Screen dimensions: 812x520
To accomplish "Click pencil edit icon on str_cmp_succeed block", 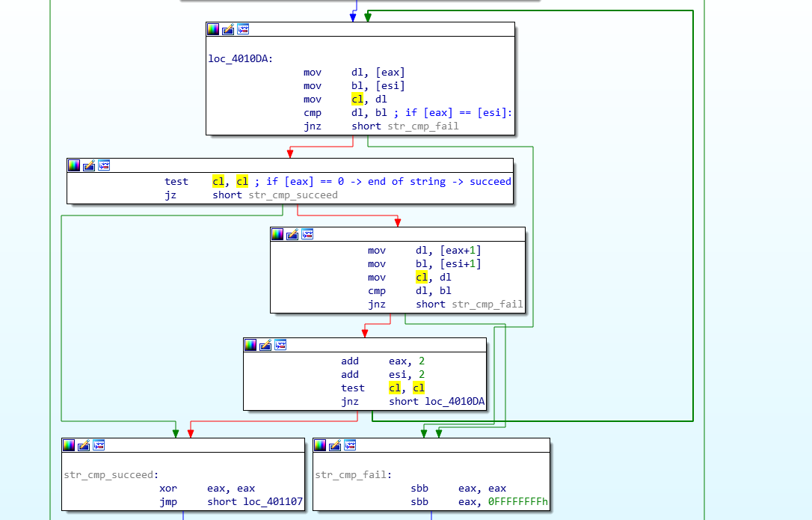I will coord(84,445).
